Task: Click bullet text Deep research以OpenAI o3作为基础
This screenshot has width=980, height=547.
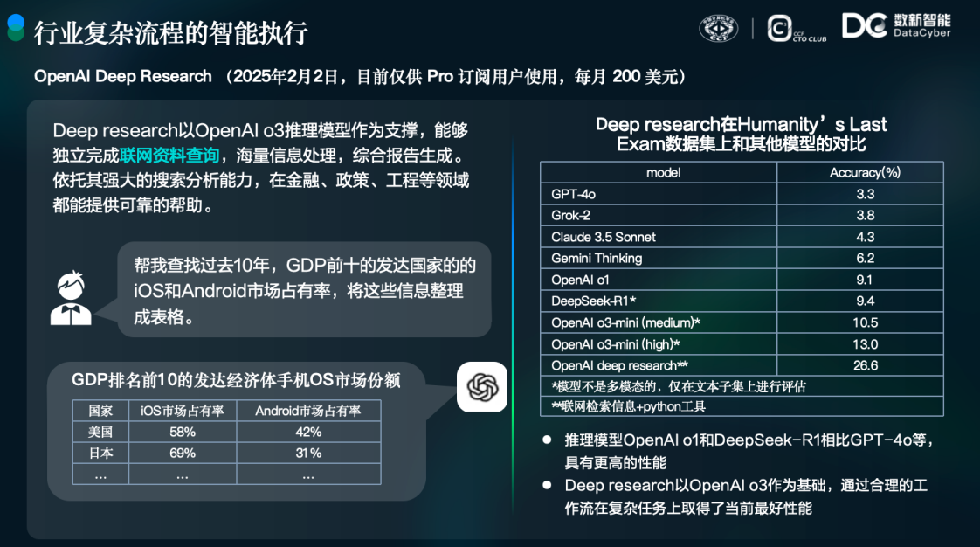Action: [x=746, y=496]
